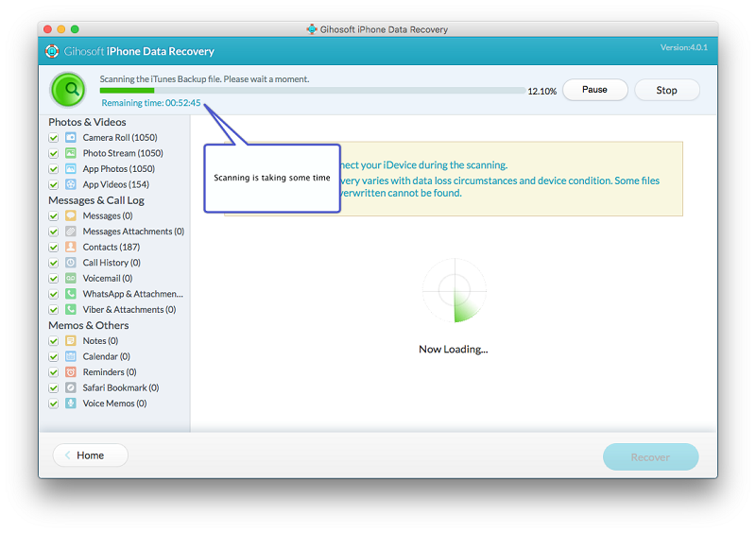This screenshot has height=533, width=756.
Task: Click the Messages & Call Log heading
Action: (96, 200)
